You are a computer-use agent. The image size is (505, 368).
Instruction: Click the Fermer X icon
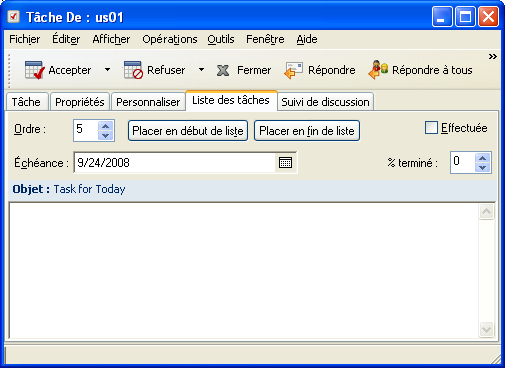tap(223, 70)
